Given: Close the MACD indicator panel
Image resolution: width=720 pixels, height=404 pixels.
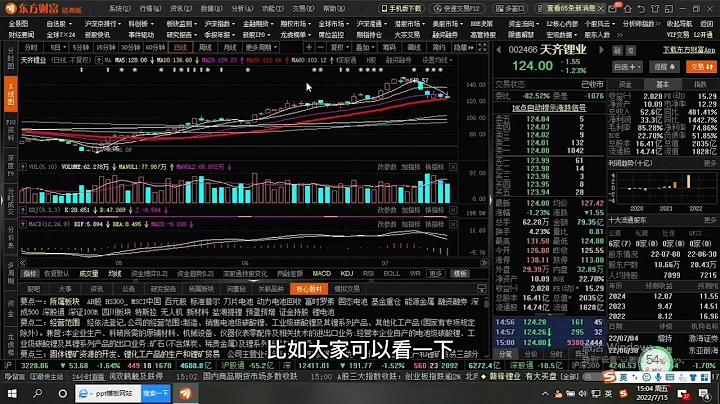Looking at the screenshot, I should click(x=453, y=224).
